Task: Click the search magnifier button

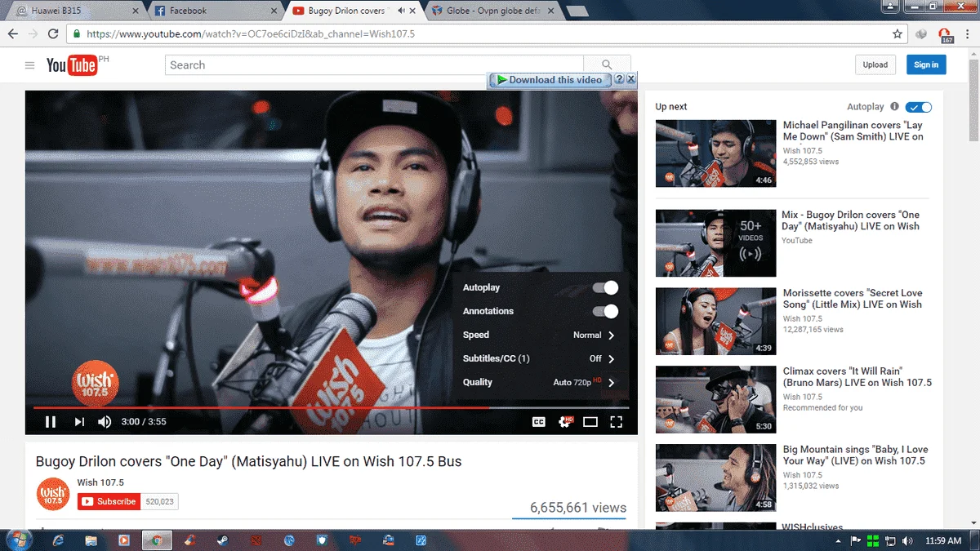Action: click(x=607, y=65)
